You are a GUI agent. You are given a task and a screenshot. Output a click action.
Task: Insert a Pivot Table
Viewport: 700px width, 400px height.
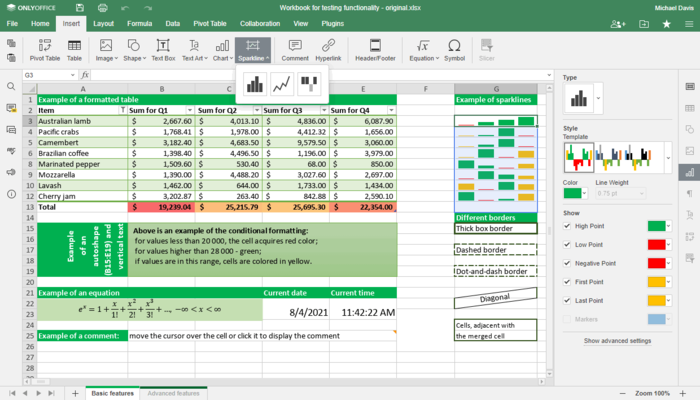(45, 50)
